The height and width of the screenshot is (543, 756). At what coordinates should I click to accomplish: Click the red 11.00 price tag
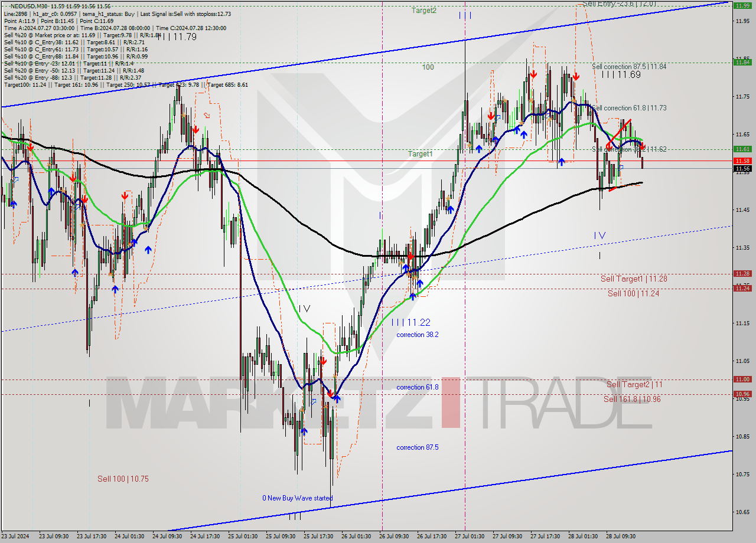click(742, 379)
